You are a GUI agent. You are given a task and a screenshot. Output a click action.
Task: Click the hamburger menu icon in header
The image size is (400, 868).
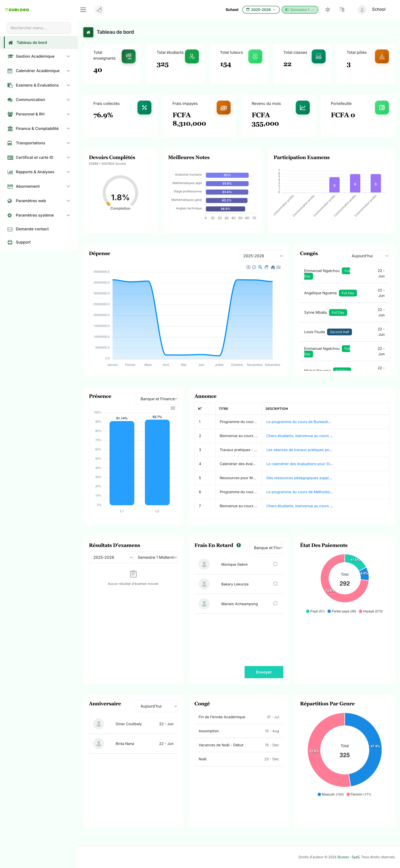(83, 10)
